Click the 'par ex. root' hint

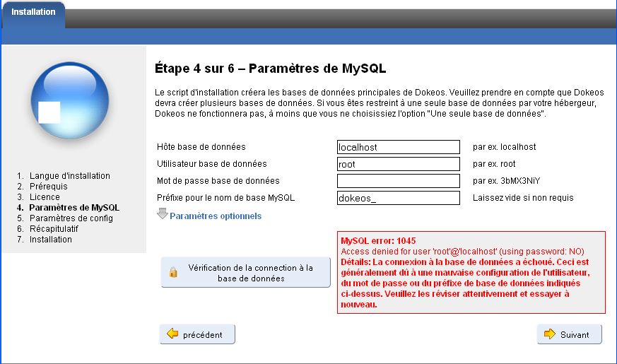click(494, 164)
